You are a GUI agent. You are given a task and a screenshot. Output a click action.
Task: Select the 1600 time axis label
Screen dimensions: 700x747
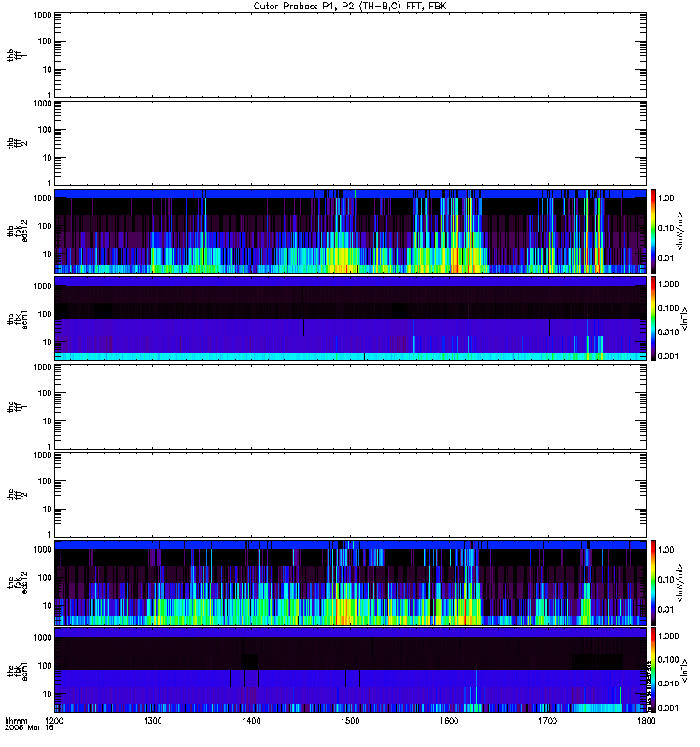(449, 720)
